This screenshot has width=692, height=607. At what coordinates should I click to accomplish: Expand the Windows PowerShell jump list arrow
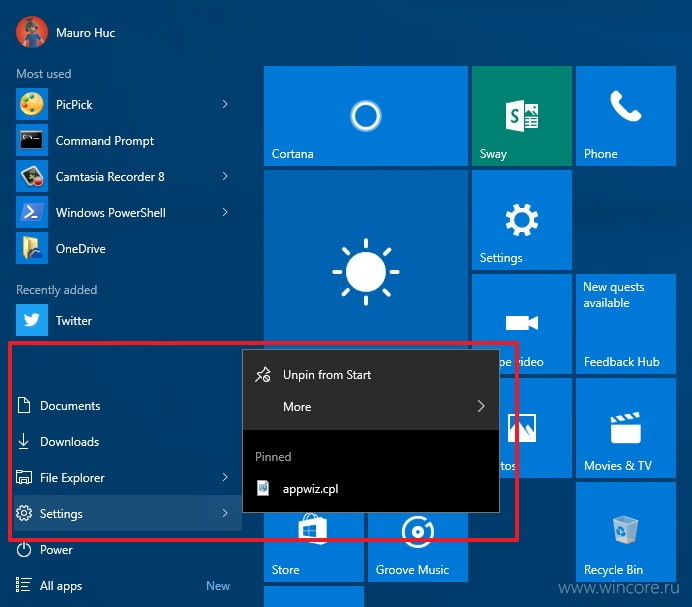click(225, 212)
